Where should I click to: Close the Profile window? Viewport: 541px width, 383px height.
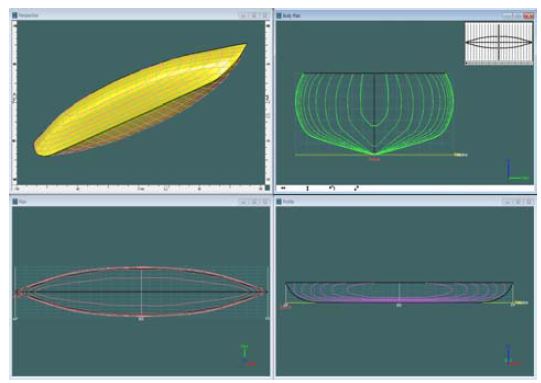click(x=528, y=202)
